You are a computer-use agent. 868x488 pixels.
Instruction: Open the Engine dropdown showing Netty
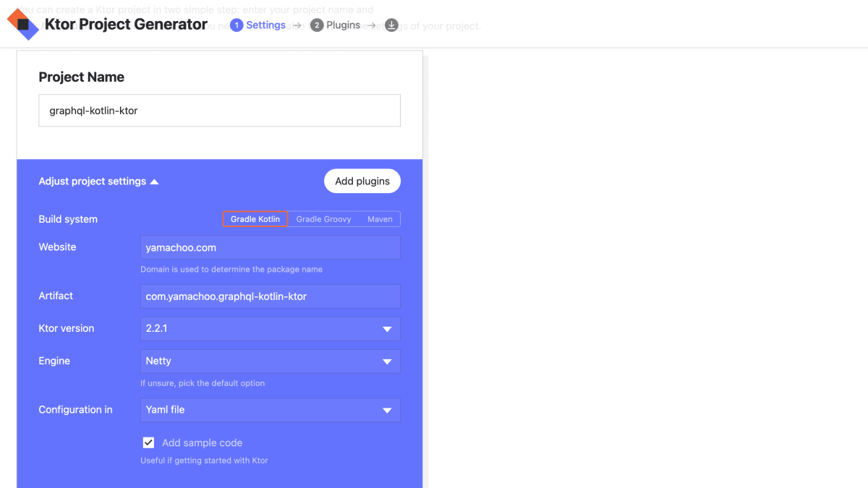(270, 361)
